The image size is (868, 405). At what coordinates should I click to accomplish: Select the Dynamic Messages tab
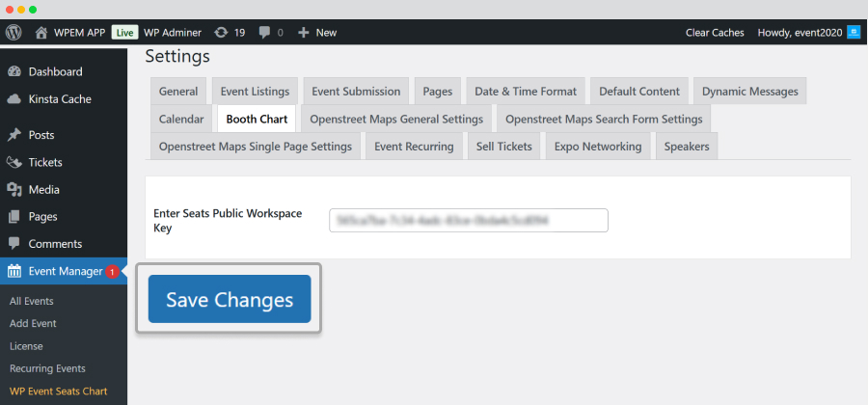(750, 92)
